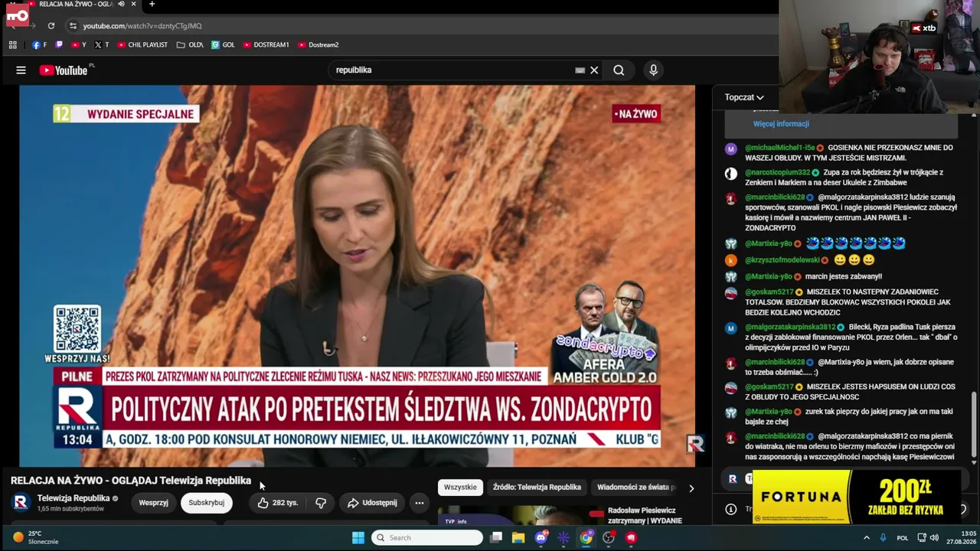This screenshot has height=551, width=980.
Task: Subscribe with the Subskrybuj button
Action: click(x=207, y=503)
